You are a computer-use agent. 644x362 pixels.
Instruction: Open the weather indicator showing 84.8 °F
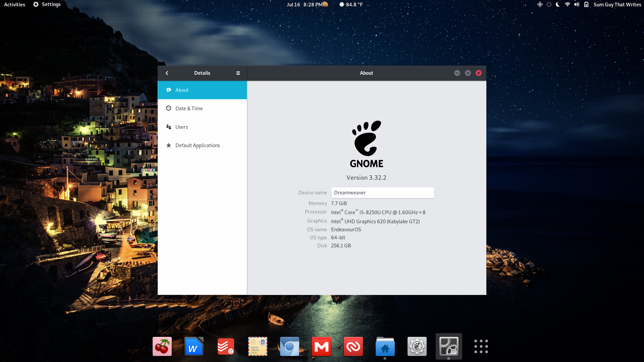351,4
